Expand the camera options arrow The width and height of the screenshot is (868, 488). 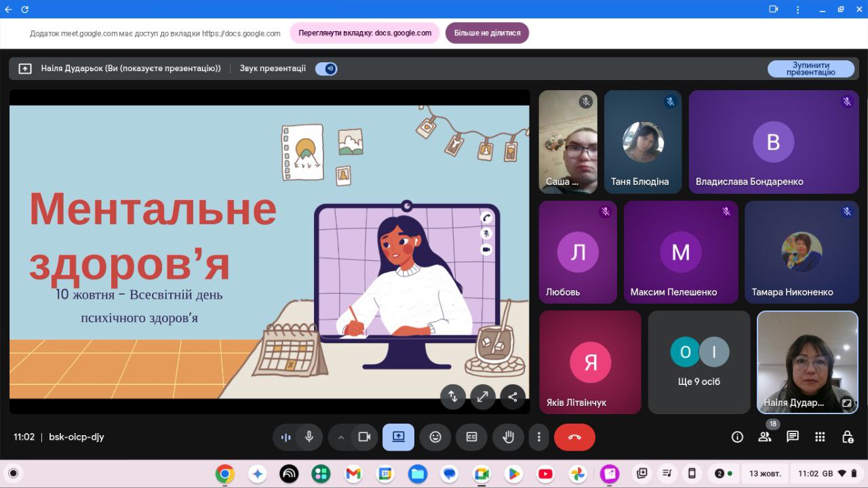341,437
